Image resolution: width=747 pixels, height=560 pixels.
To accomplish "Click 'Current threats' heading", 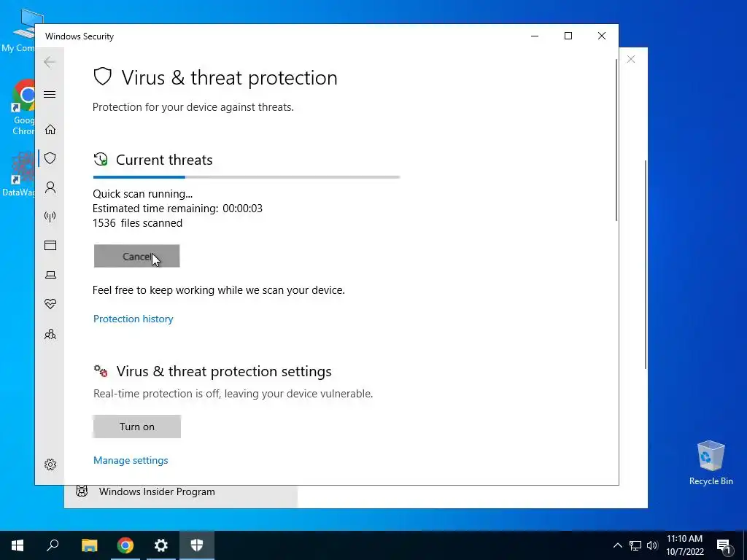I will pos(164,160).
